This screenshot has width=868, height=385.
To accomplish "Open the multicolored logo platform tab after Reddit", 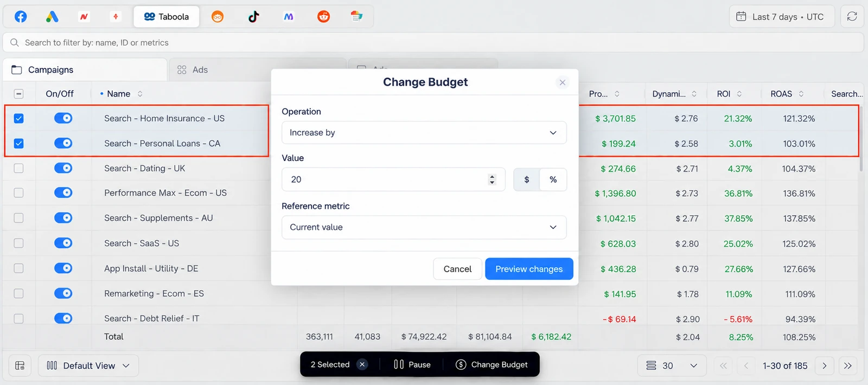I will [x=356, y=17].
